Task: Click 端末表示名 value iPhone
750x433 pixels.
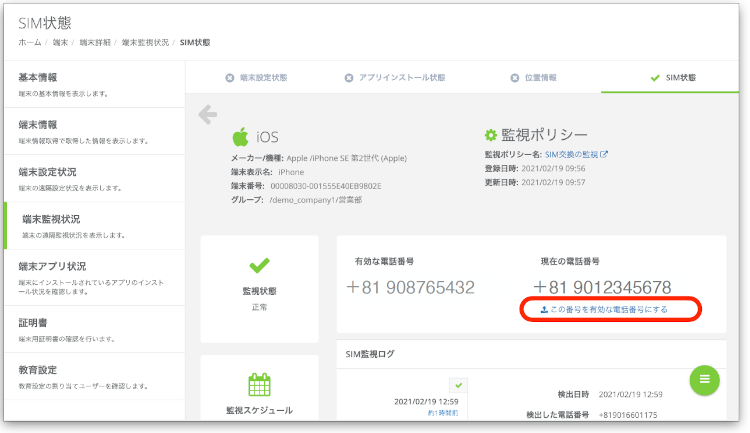Action: 291,172
